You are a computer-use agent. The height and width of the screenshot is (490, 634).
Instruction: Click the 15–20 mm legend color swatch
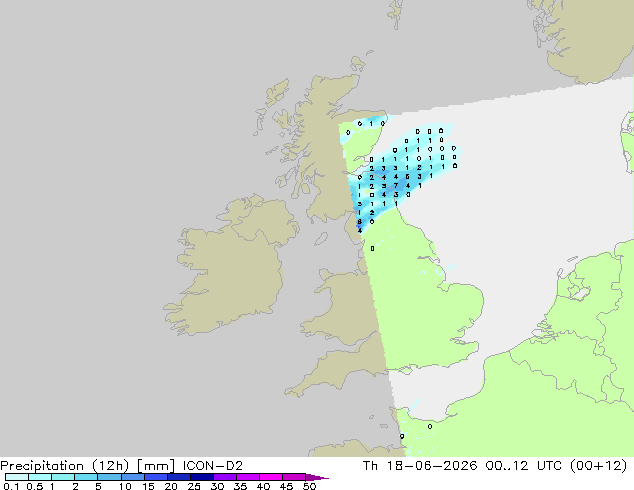[156, 477]
